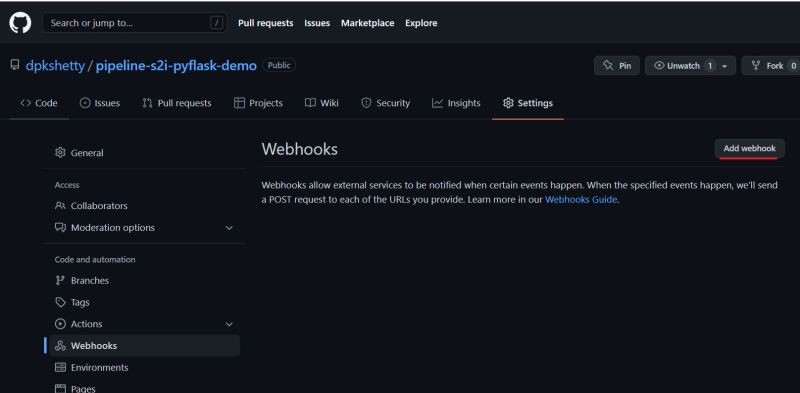Open Tags settings
This screenshot has width=800, height=393.
[144, 302]
